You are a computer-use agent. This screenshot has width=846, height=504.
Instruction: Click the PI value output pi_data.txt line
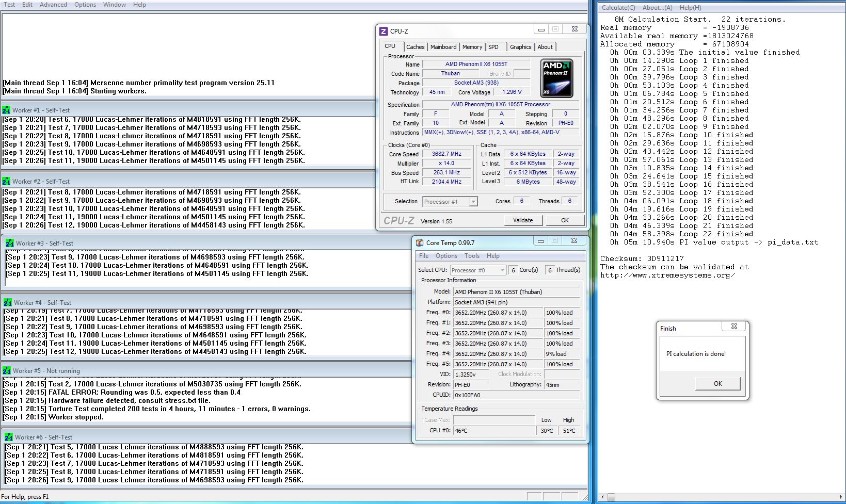point(714,242)
